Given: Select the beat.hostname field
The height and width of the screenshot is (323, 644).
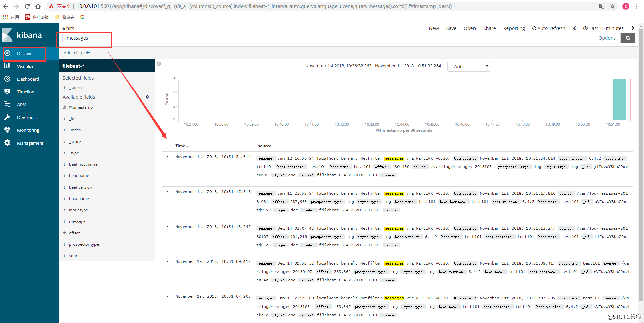Looking at the screenshot, I should click(x=83, y=164).
